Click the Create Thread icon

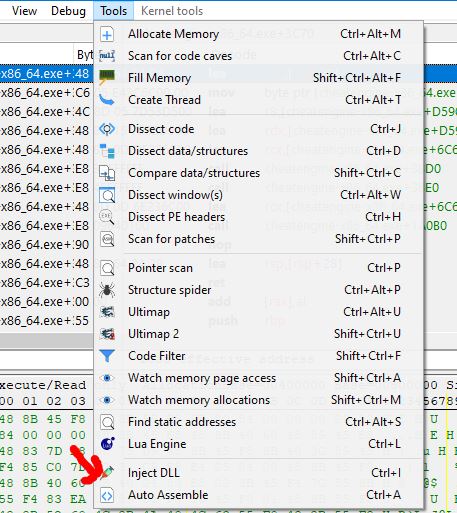click(x=107, y=100)
